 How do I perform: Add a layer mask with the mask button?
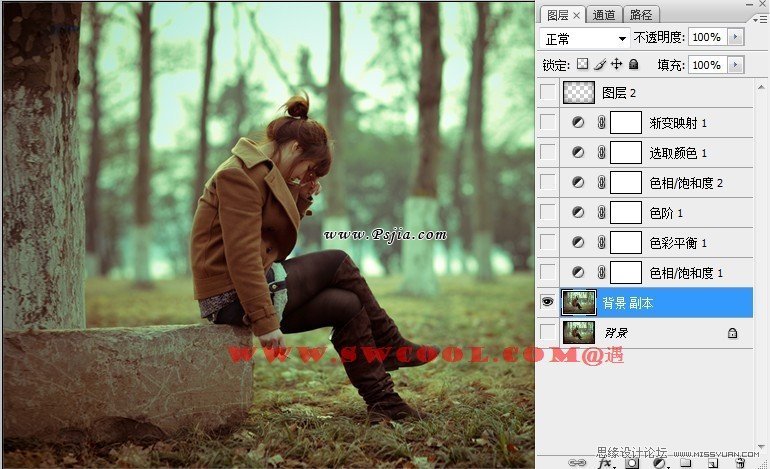point(632,463)
